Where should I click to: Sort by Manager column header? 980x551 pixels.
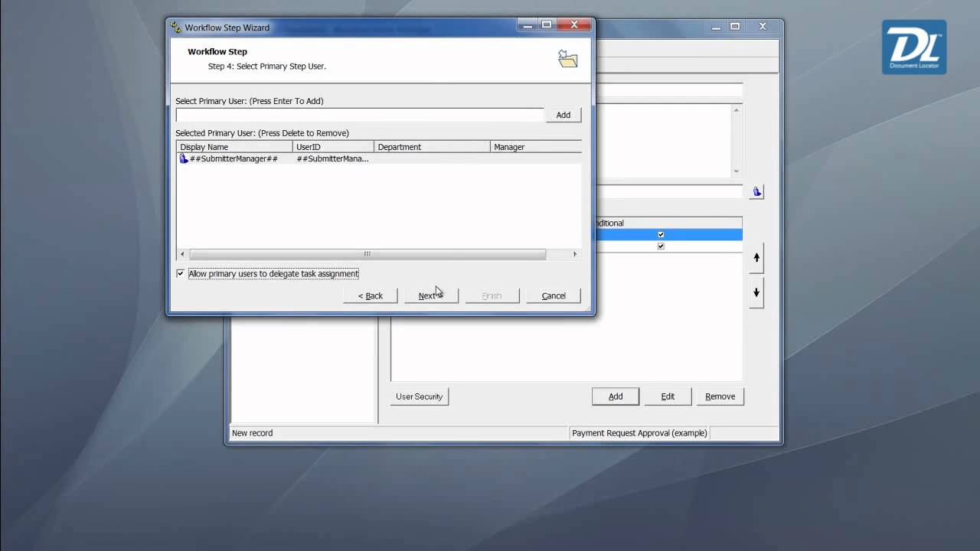(536, 147)
